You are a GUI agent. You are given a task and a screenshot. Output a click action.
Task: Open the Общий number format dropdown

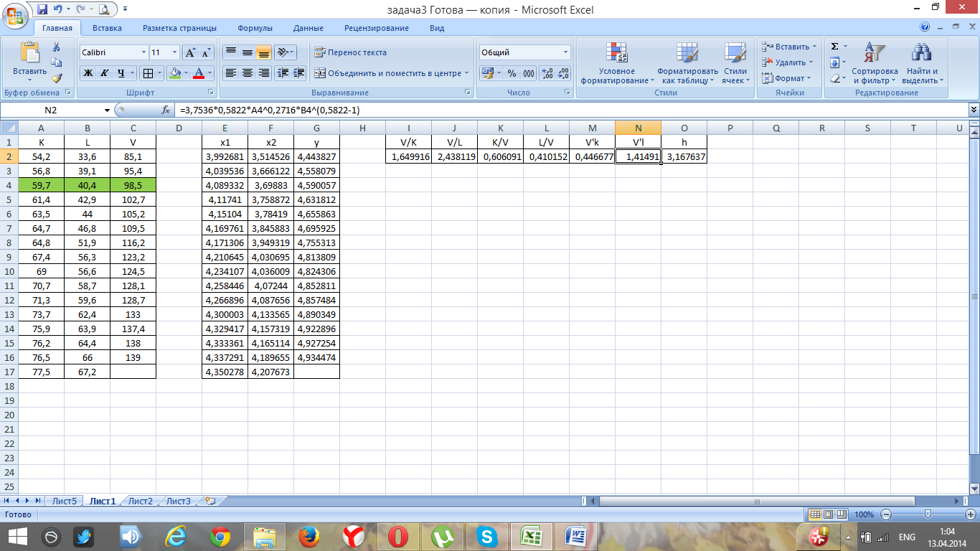click(565, 52)
